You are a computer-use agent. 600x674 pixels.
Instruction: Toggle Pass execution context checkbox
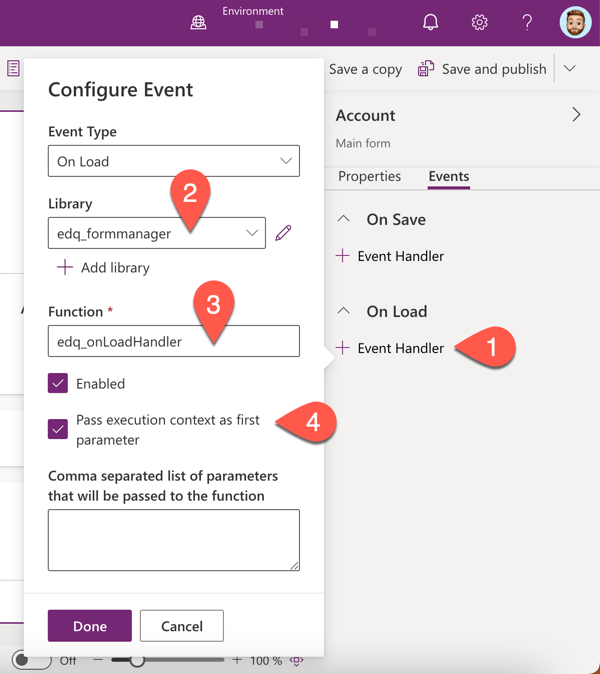58,429
